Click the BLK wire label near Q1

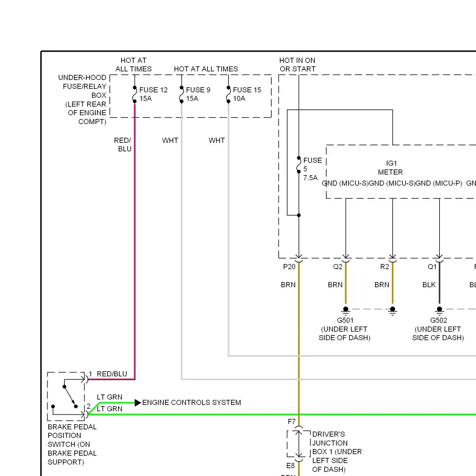coord(429,285)
